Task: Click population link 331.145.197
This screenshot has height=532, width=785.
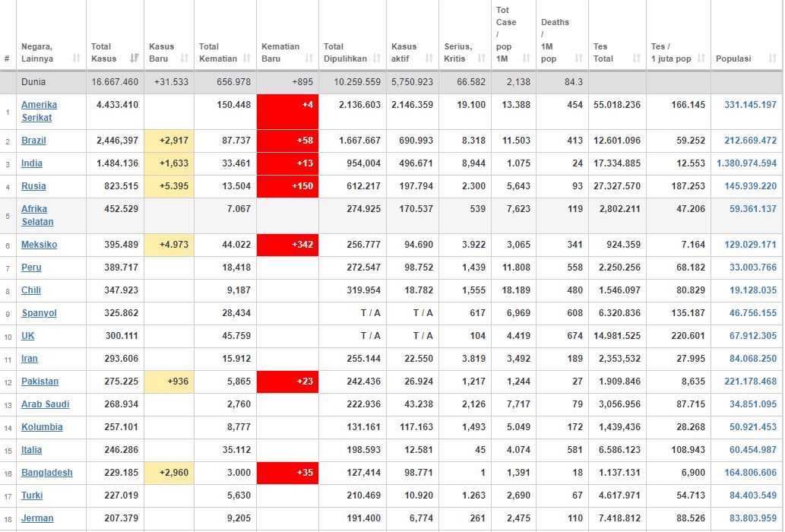Action: (x=751, y=105)
